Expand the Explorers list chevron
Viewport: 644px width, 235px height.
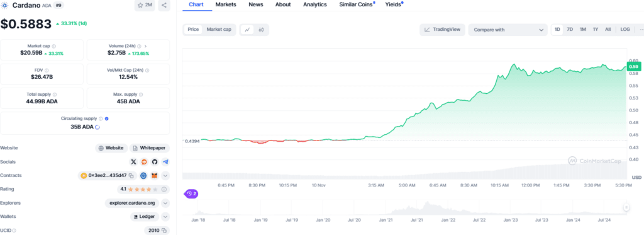click(x=165, y=203)
